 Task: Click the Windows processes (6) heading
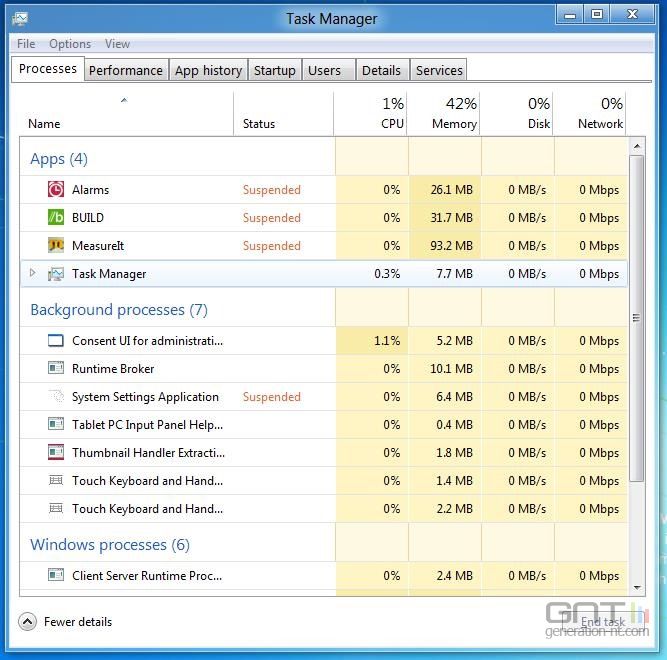coord(110,545)
